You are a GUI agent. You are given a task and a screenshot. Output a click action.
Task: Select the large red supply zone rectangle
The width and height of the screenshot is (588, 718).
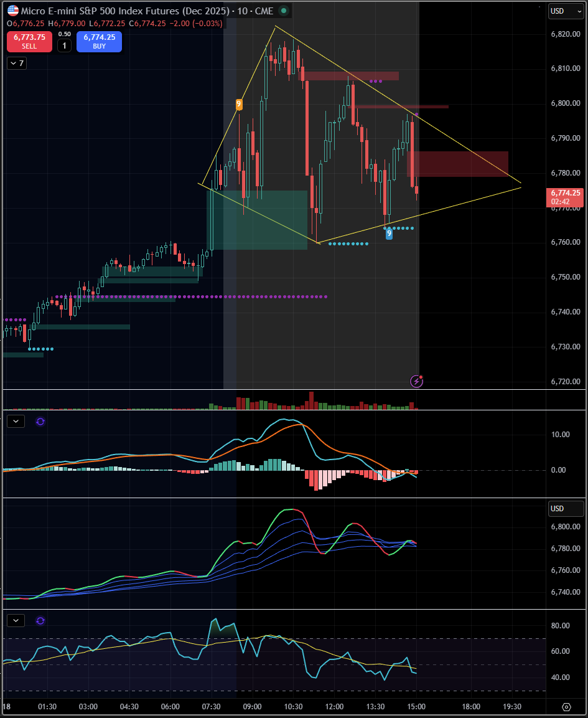coord(457,164)
